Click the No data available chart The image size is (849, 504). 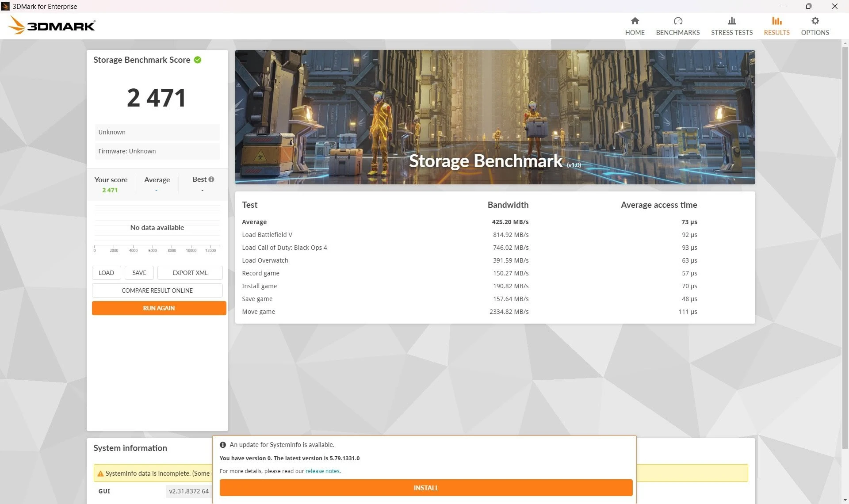coord(157,228)
